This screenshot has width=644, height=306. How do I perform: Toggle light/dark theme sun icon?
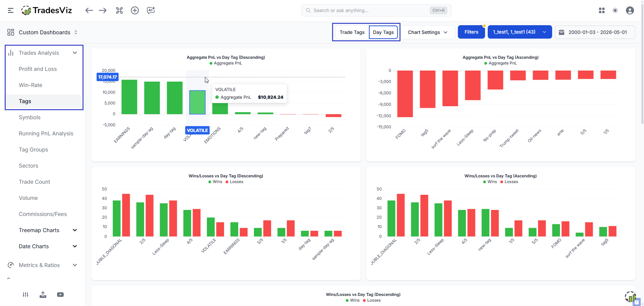615,10
